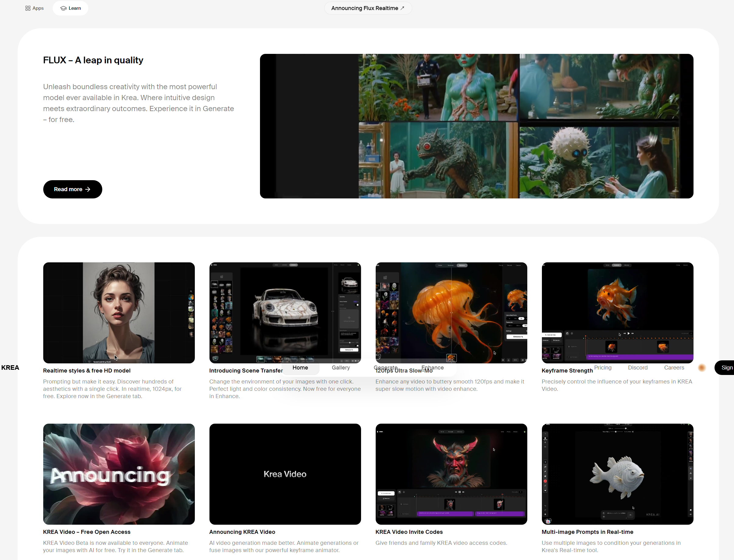Click the KREA Video Invite Codes title
The image size is (734, 560).
tap(409, 532)
